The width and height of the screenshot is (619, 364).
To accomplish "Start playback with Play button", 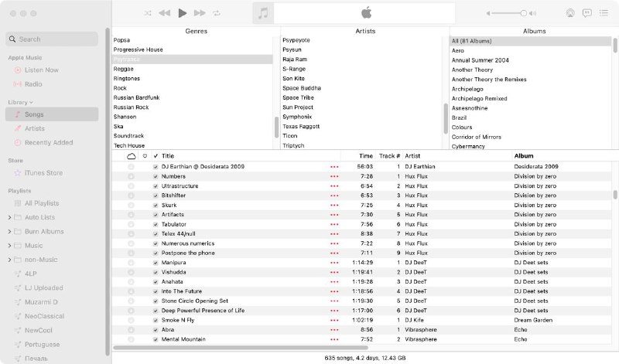I will pos(182,13).
